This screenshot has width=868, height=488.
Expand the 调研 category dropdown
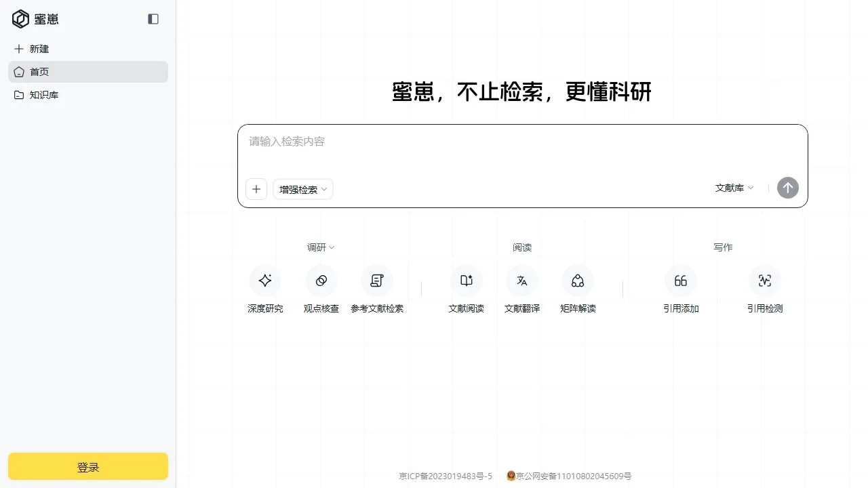point(321,247)
